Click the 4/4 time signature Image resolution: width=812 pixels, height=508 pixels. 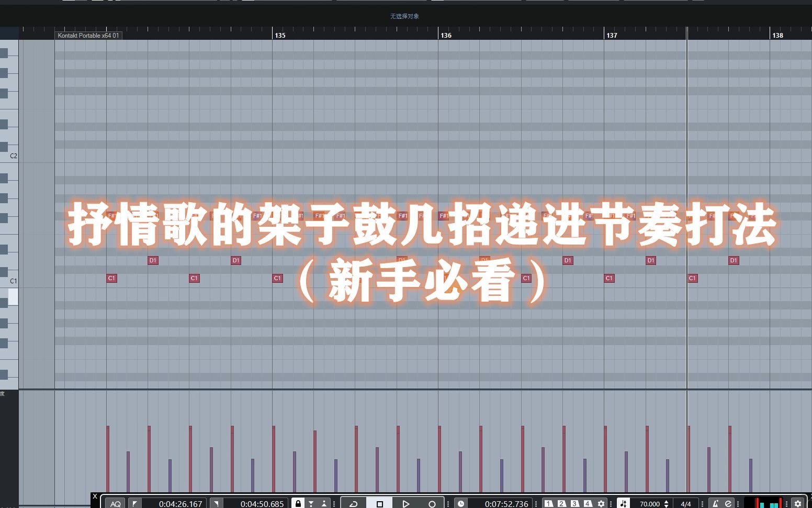[686, 504]
